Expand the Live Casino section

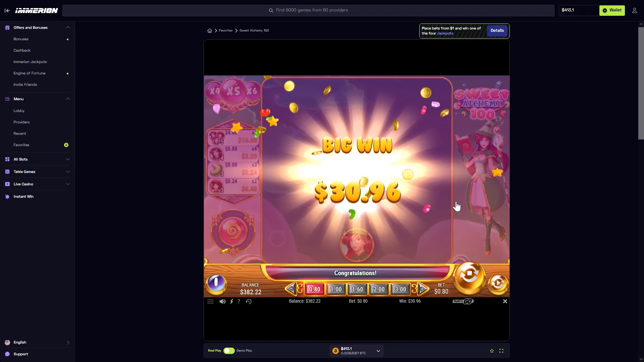click(x=68, y=184)
